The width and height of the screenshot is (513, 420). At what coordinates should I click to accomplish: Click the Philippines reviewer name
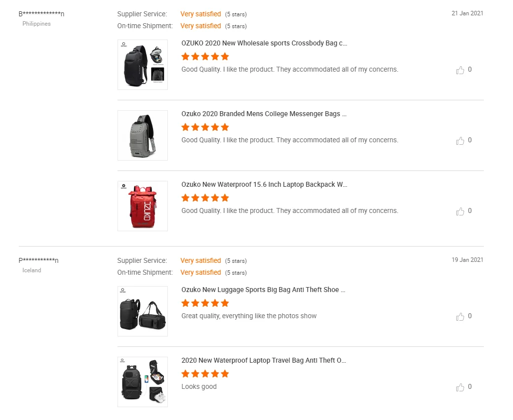(41, 14)
